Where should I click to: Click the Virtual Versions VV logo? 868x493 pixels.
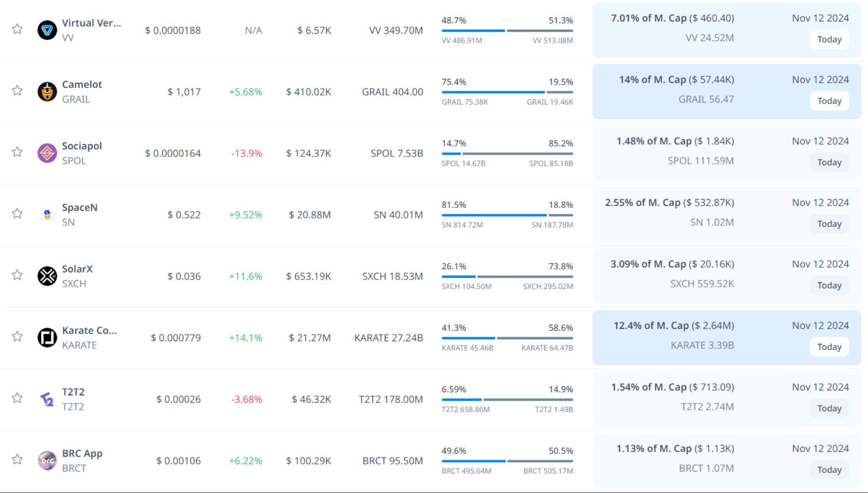(47, 30)
